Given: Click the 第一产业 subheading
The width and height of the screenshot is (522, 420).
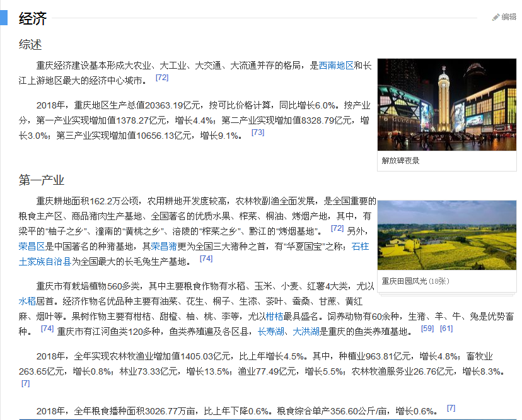Looking at the screenshot, I should coord(41,180).
